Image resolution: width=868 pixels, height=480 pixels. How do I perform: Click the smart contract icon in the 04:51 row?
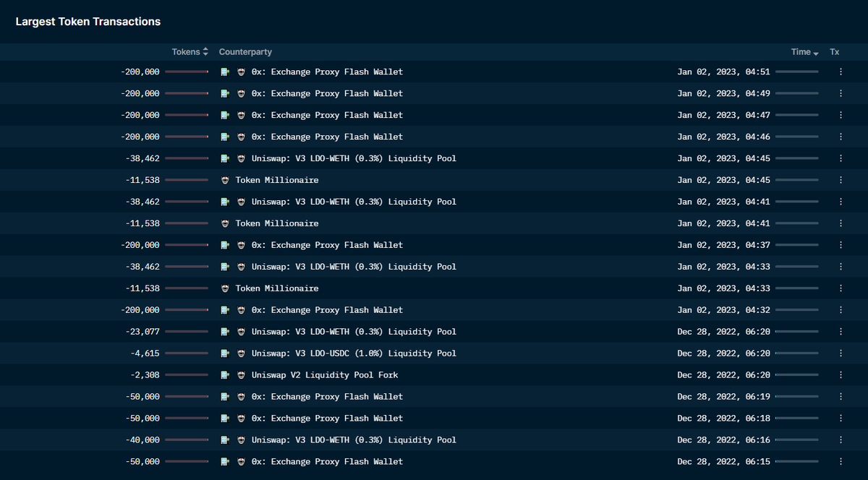[x=226, y=72]
